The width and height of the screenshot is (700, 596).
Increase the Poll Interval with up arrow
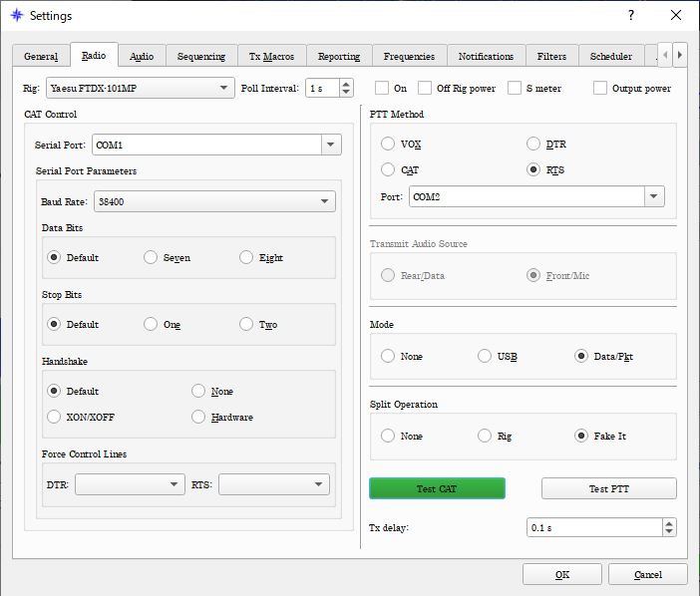pos(346,84)
